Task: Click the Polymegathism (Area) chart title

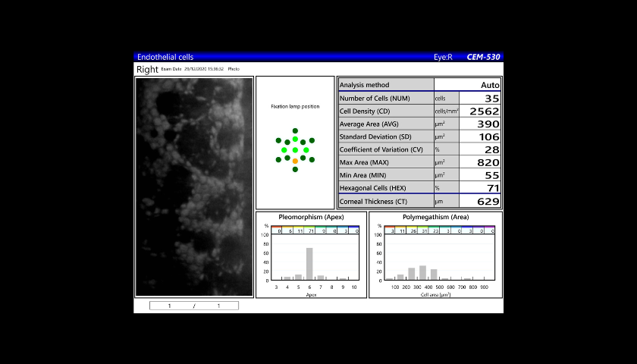Action: [435, 217]
